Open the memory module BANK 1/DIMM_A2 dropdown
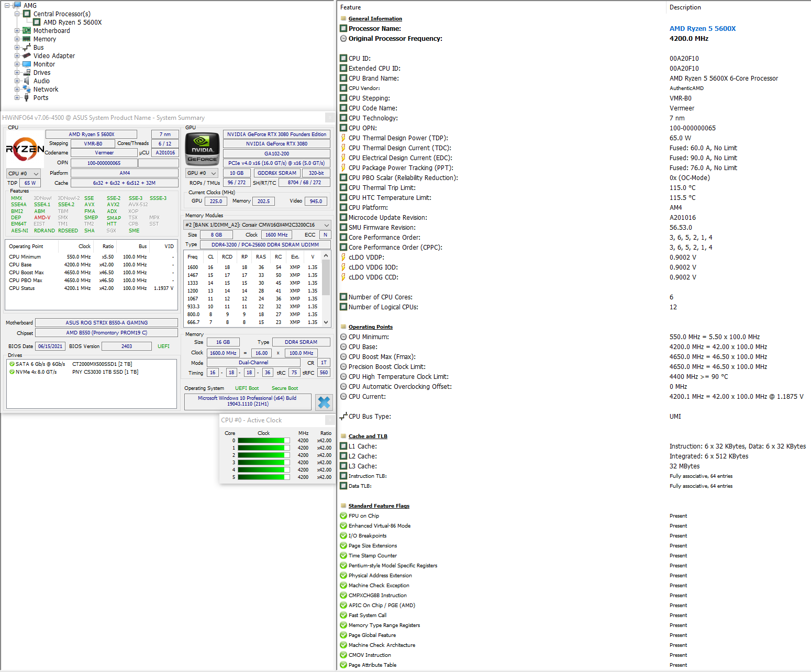 pos(257,225)
